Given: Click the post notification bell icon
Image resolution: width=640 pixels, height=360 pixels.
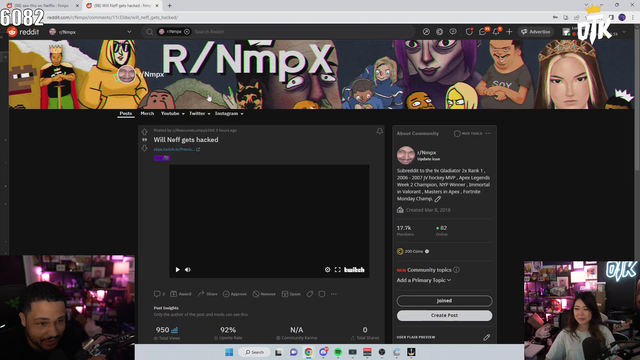Looking at the screenshot, I should 380,131.
